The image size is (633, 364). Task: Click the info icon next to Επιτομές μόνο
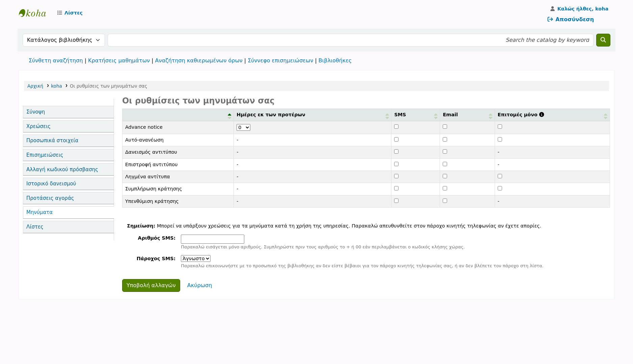coord(542,115)
